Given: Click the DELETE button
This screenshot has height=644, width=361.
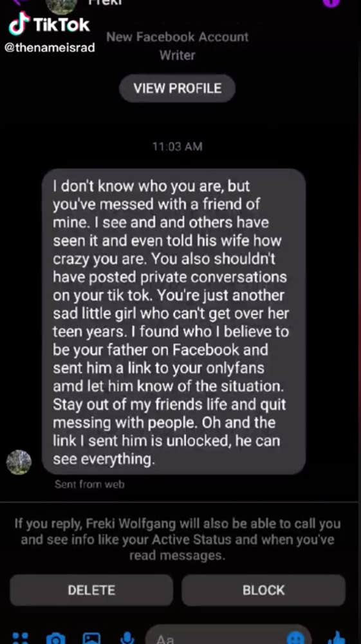Looking at the screenshot, I should click(91, 590).
